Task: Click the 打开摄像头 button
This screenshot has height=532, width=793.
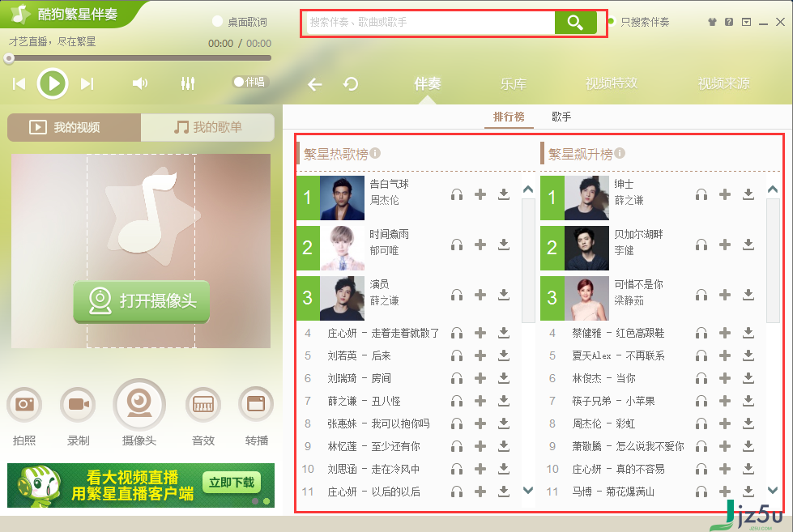Action: (142, 301)
